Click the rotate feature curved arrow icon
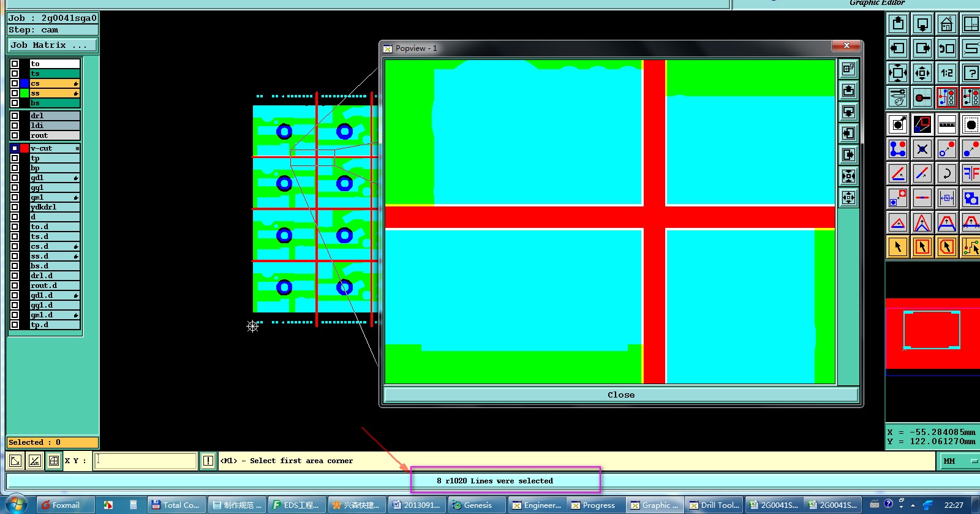 point(947,173)
